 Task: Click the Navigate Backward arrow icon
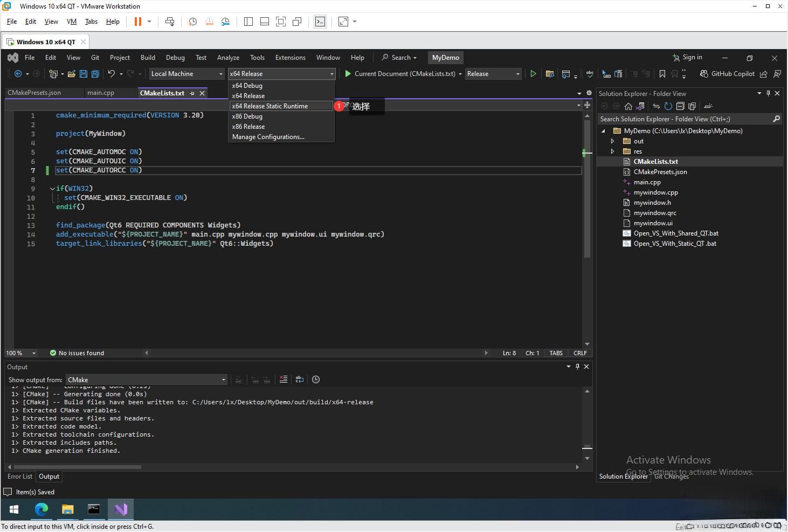[18, 74]
